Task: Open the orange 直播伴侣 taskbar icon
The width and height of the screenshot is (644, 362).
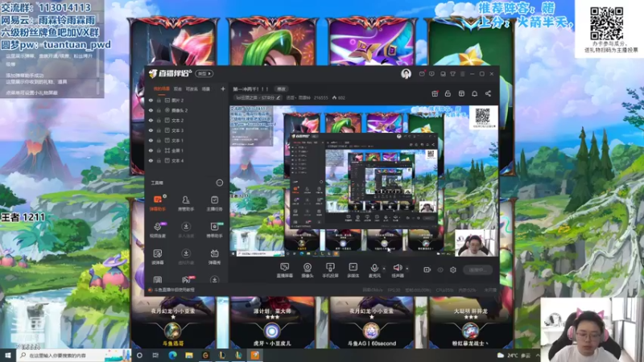Action: [255, 356]
